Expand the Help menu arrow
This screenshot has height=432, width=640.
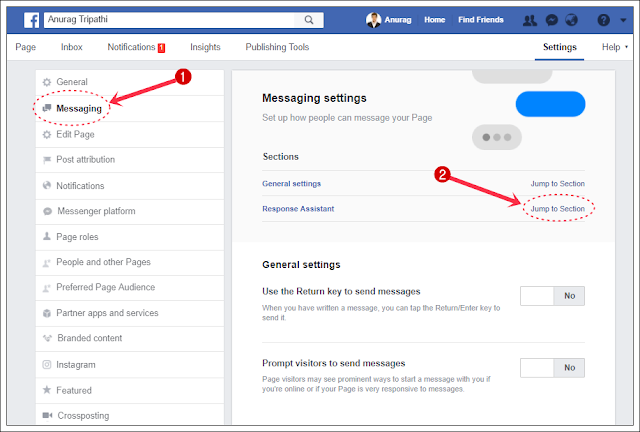pyautogui.click(x=627, y=47)
